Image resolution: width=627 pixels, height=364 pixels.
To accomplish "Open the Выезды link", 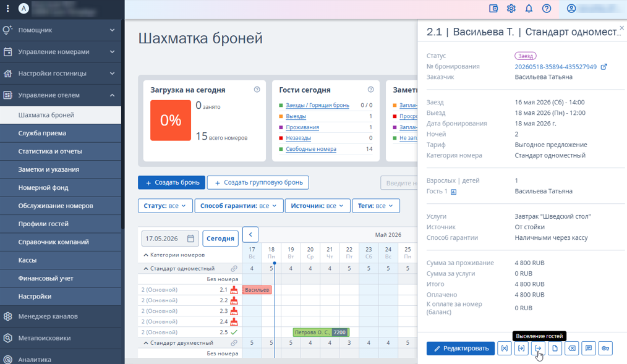I will pos(296,116).
